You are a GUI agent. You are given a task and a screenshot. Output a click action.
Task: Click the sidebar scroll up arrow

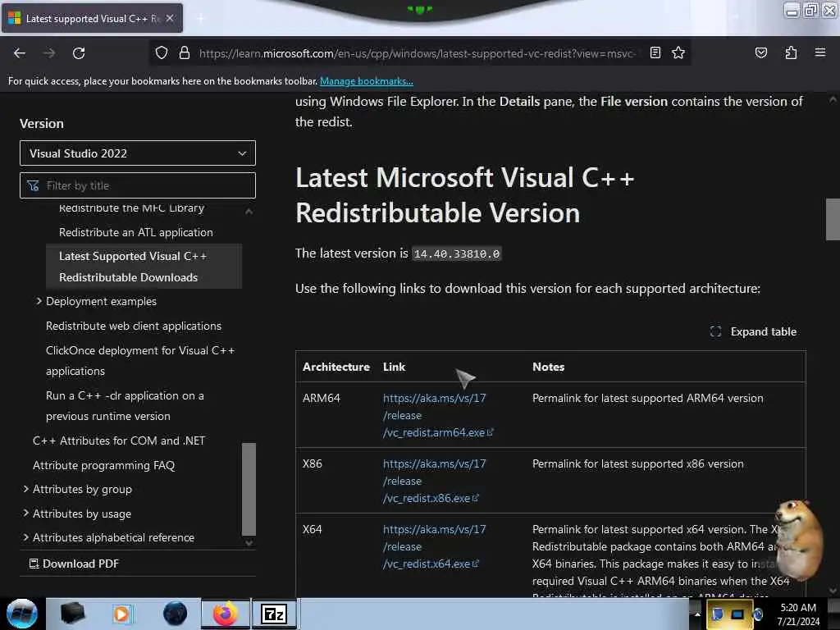pyautogui.click(x=249, y=212)
